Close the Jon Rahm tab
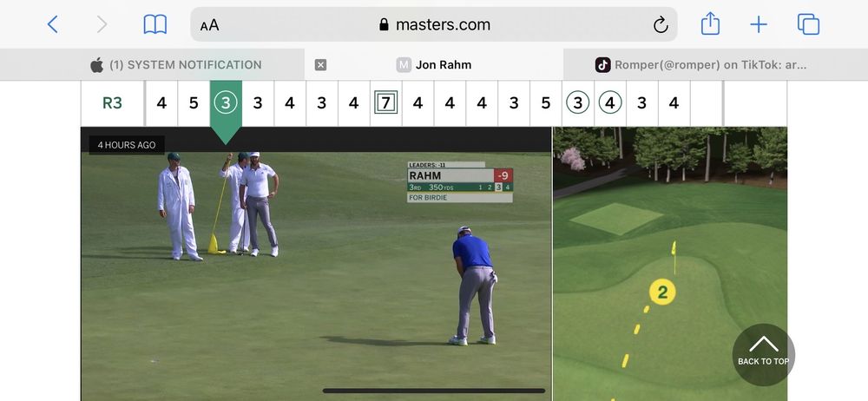Screen dimensions: 868x401 click(320, 65)
